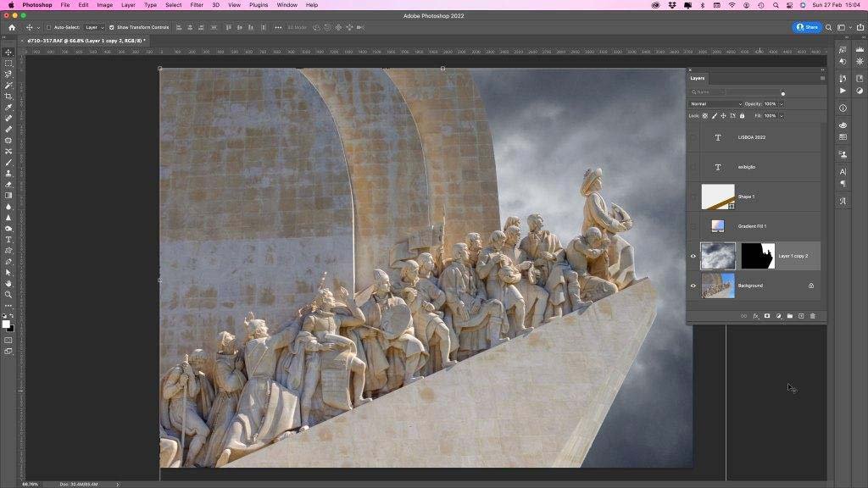
Task: Select the Zoom tool
Action: pyautogui.click(x=8, y=294)
